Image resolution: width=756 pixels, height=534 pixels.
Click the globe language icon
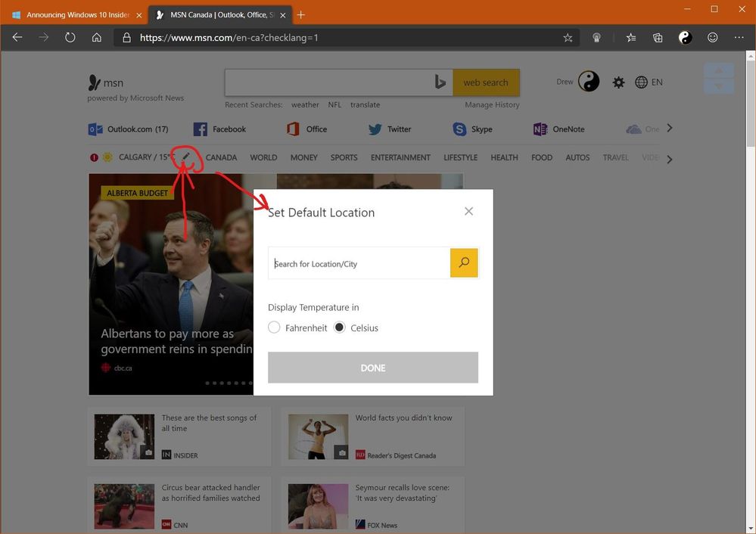[641, 82]
